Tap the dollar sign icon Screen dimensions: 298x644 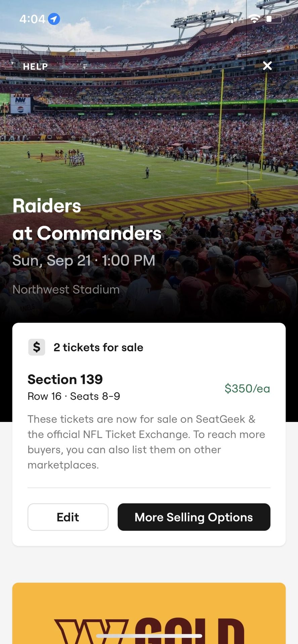point(37,347)
